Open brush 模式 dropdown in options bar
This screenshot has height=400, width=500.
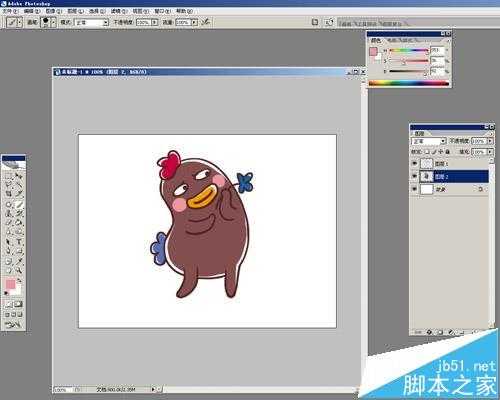(x=92, y=22)
